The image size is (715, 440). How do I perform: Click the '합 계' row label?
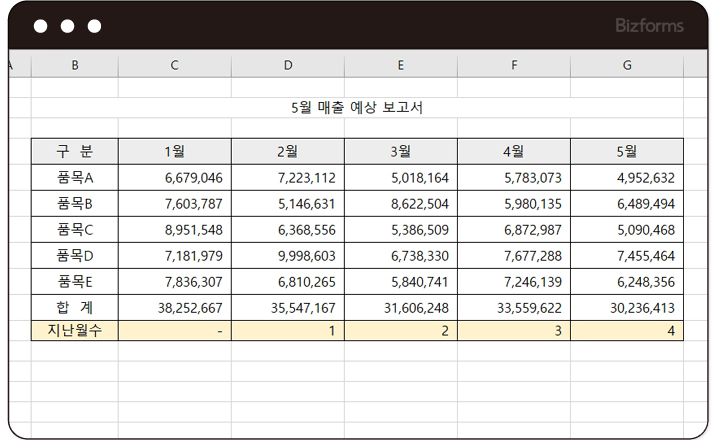tap(75, 307)
